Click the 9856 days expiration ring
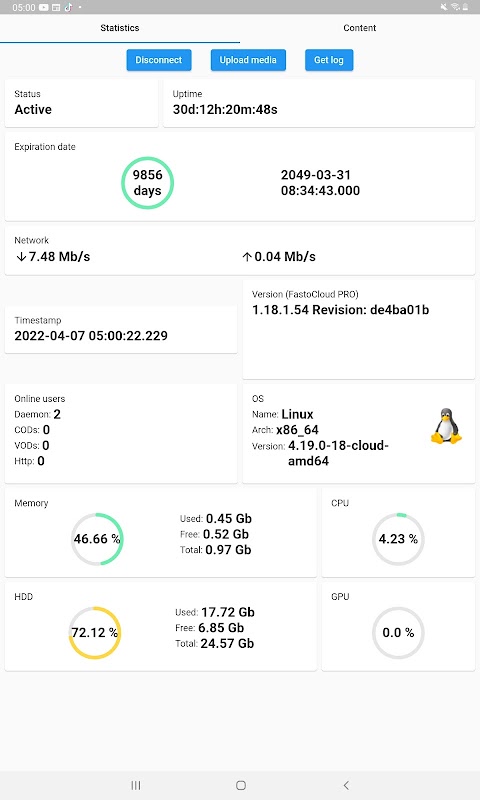The width and height of the screenshot is (480, 800). click(x=147, y=183)
